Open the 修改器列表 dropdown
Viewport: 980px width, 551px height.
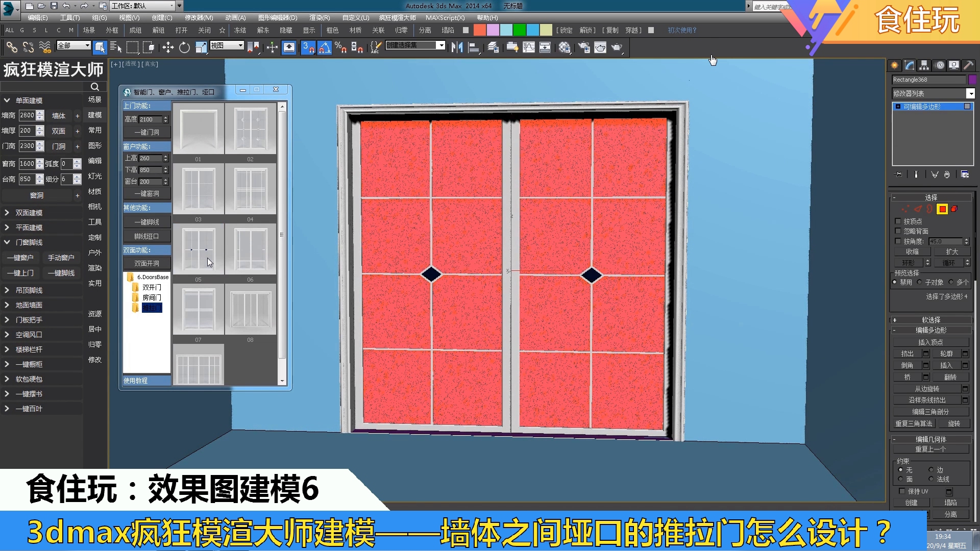[x=971, y=93]
